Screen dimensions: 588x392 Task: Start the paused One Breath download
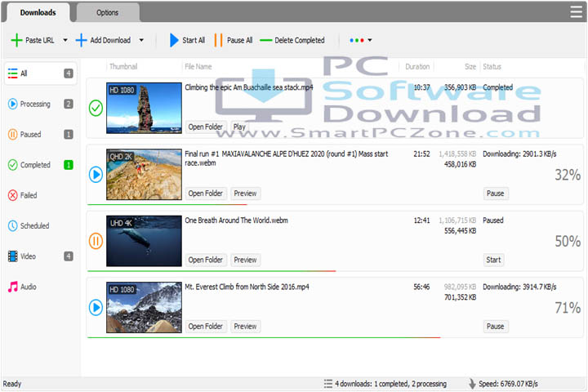pyautogui.click(x=493, y=260)
